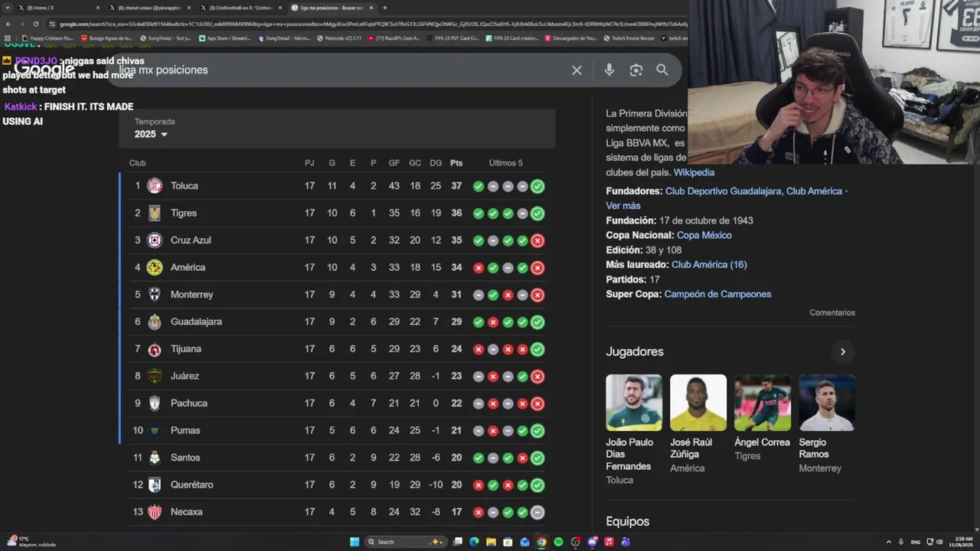Click the Monterrey team crest
The image size is (980, 551).
pos(155,295)
